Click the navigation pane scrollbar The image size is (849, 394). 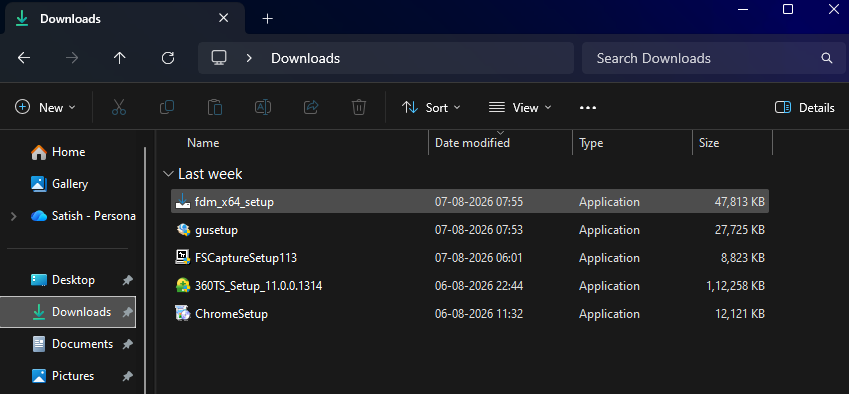tap(145, 271)
